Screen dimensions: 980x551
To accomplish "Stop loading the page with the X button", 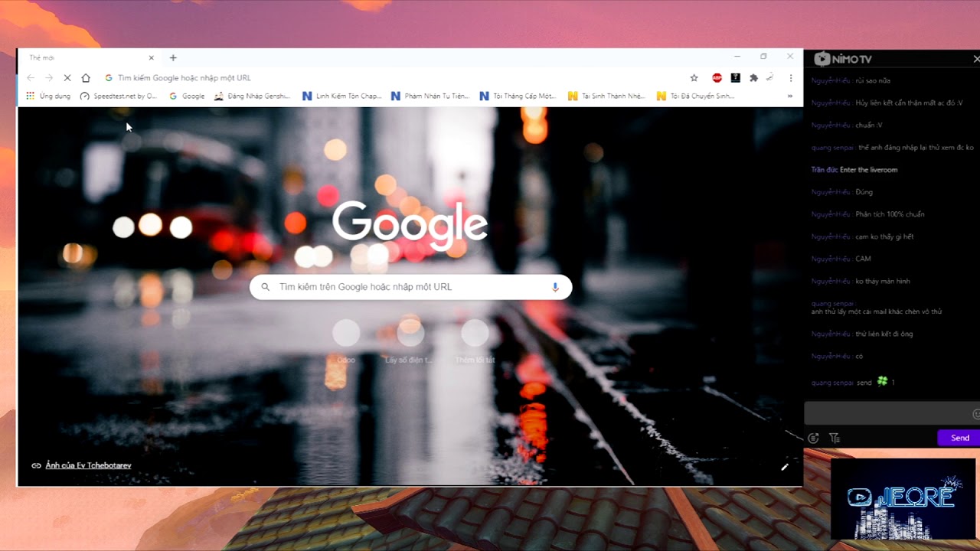I will 67,78.
